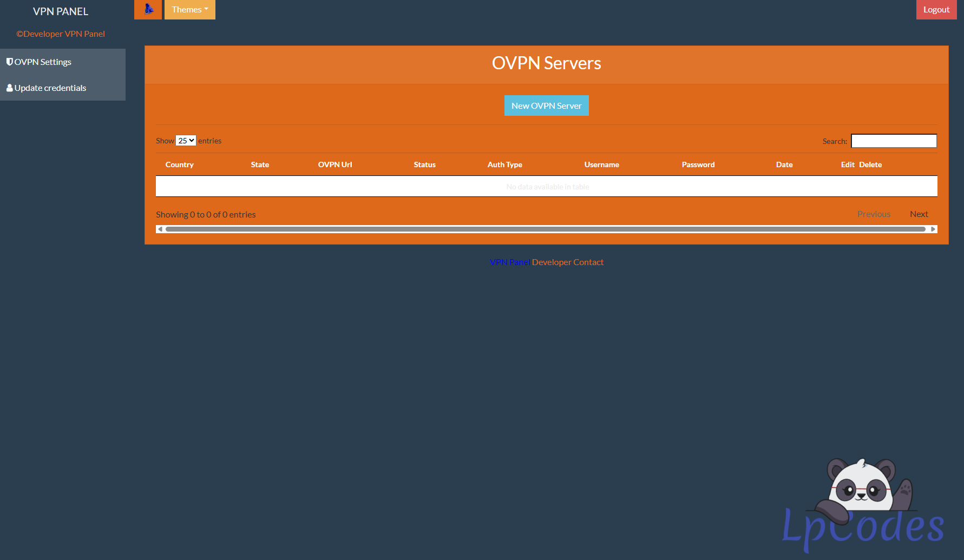Screen dimensions: 964x560
Task: Expand the entries-per-page selector showing 25
Action: [186, 141]
